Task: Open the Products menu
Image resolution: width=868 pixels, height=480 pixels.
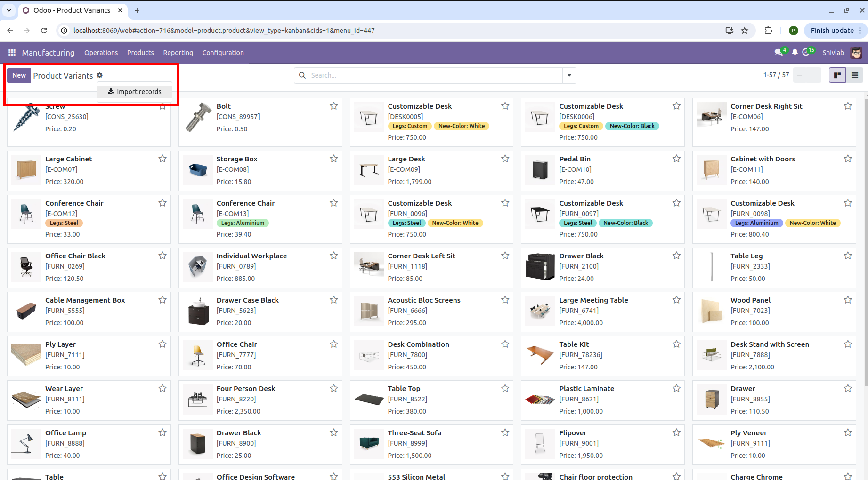Action: coord(140,53)
